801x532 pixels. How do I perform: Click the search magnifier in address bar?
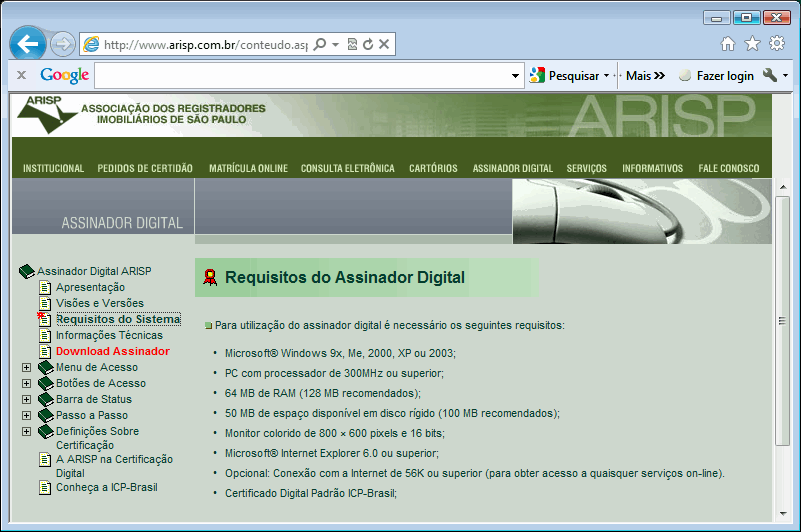pos(320,44)
